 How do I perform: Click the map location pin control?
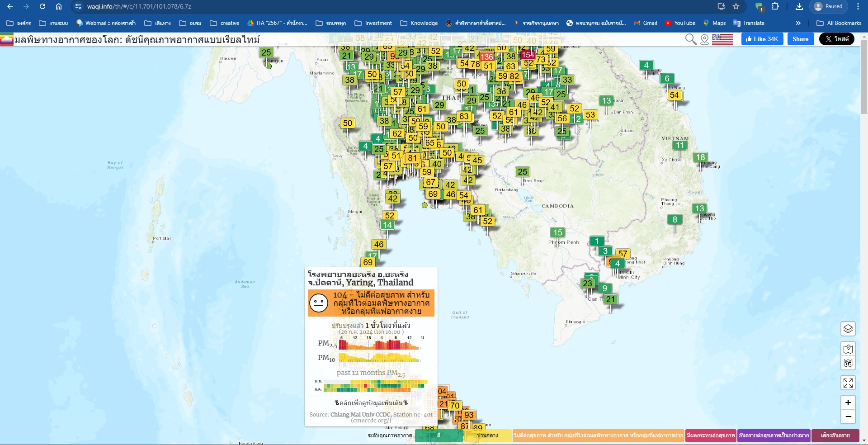[848, 349]
